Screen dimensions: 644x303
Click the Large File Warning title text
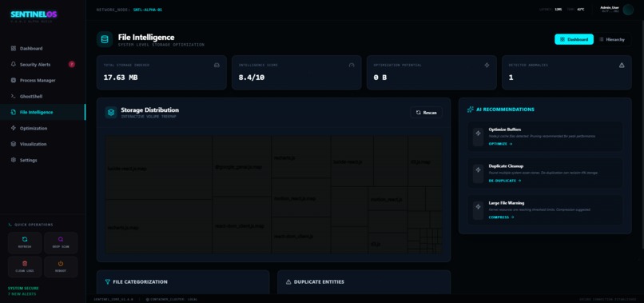coord(507,203)
